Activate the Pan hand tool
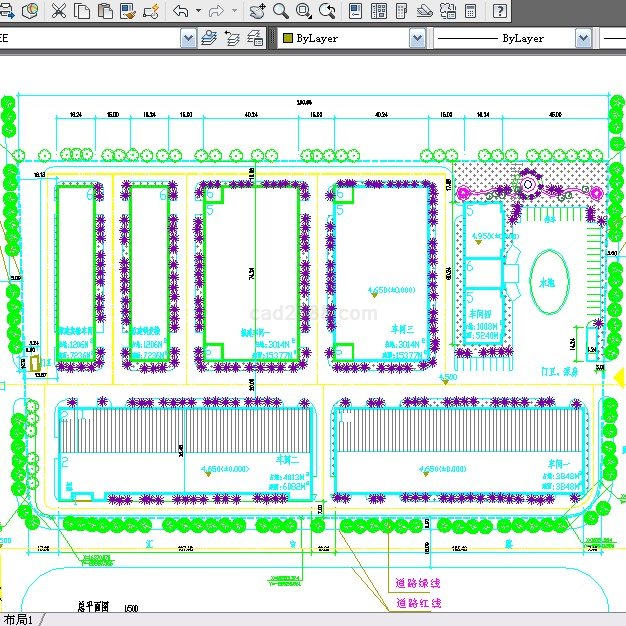 tap(257, 11)
